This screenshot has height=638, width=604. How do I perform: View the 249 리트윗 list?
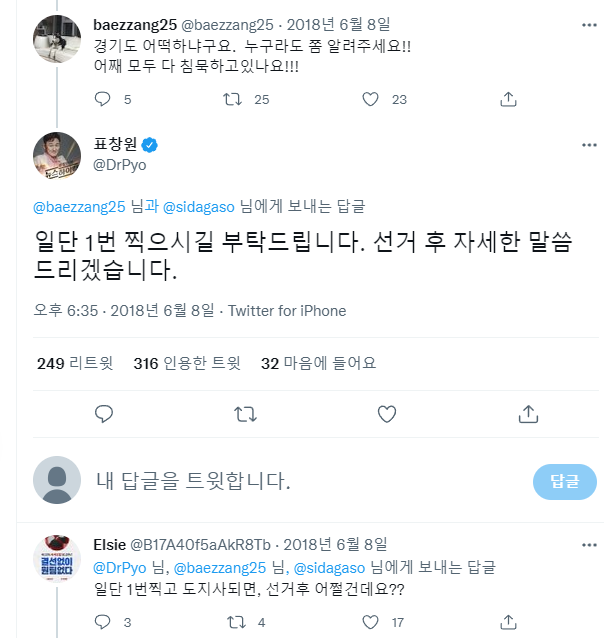76,363
